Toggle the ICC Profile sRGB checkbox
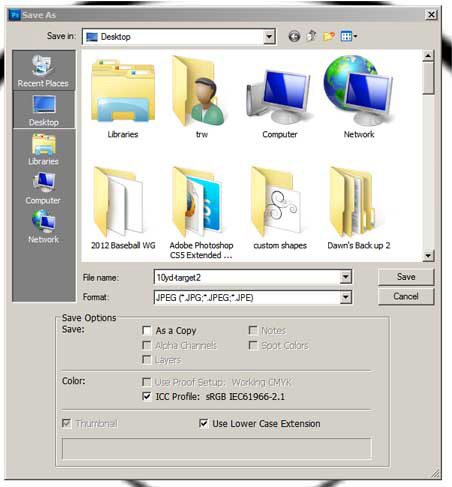Screen dimensions: 452x487 pos(147,396)
